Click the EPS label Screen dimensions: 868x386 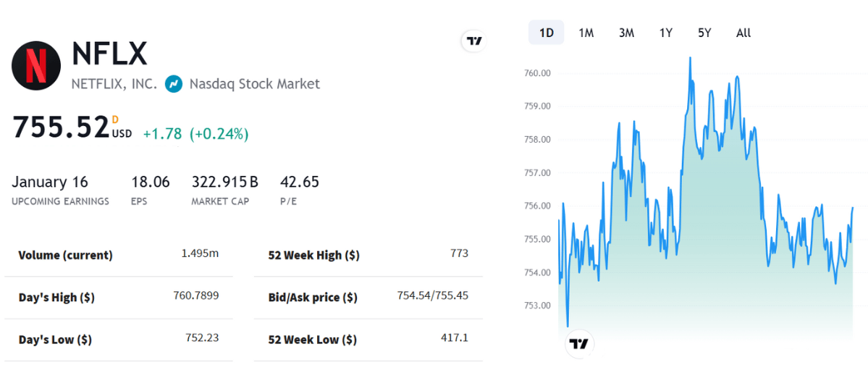coord(139,201)
